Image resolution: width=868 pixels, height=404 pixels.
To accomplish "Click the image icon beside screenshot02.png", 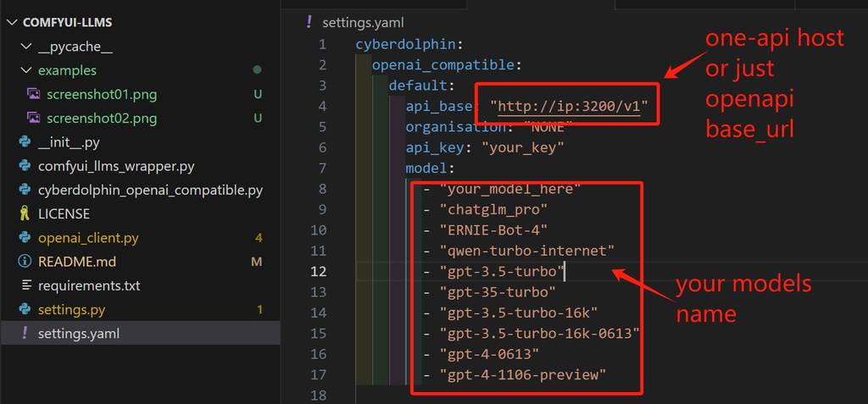I will coord(33,118).
